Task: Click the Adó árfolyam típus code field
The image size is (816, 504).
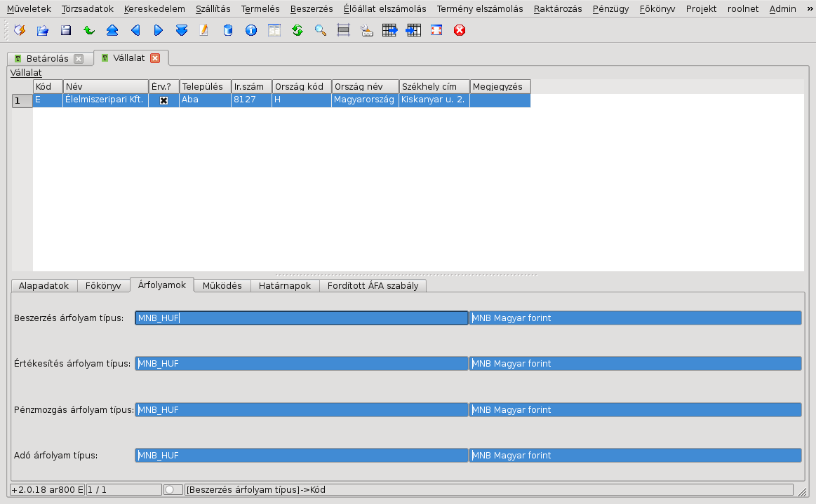Action: (x=301, y=456)
